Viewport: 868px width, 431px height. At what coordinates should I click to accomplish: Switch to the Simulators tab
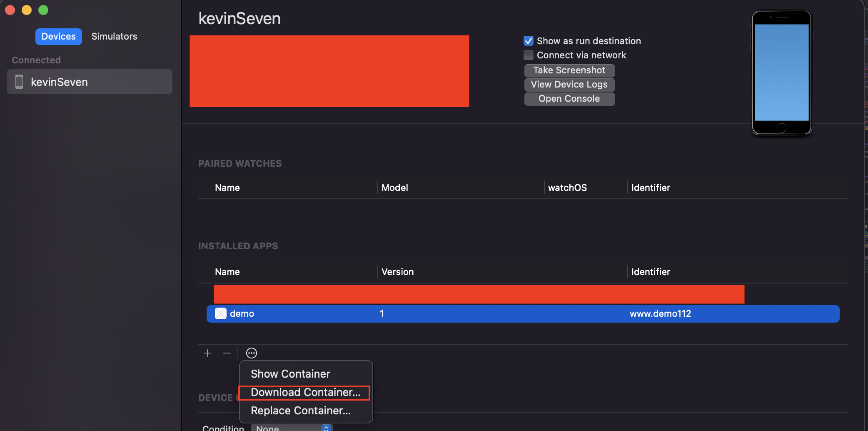click(x=114, y=36)
